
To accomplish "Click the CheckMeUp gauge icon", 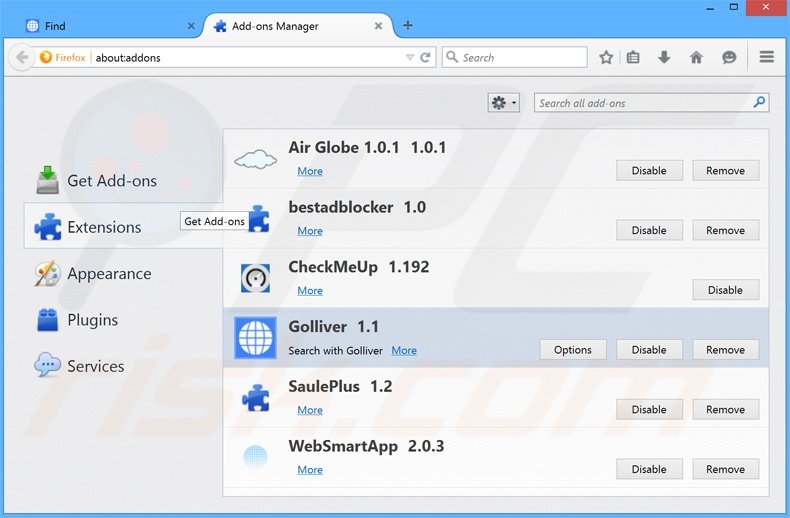I will click(255, 278).
